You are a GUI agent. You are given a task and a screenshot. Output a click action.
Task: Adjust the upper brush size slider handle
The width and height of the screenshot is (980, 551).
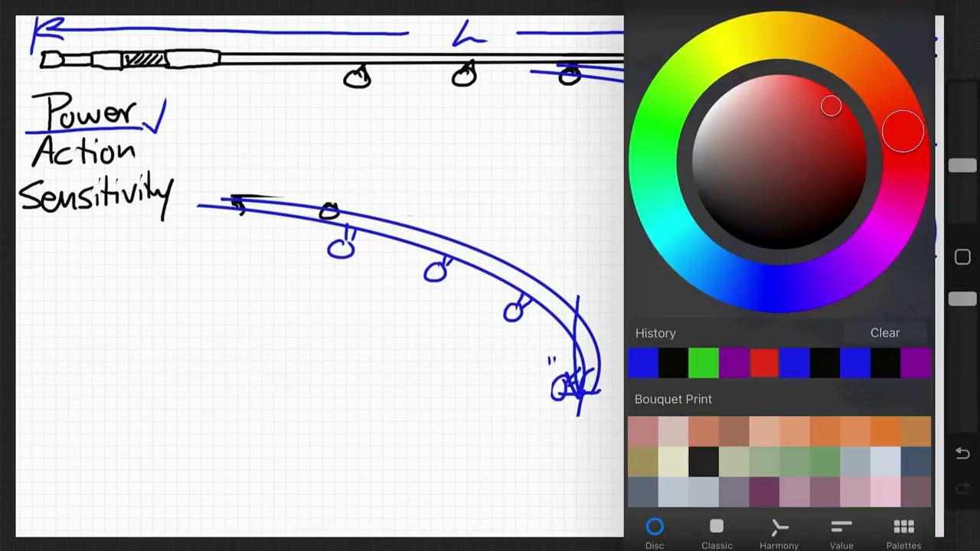(962, 166)
